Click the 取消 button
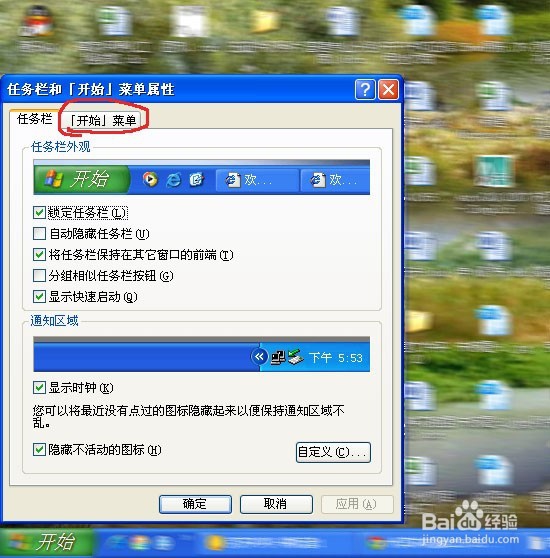 276,504
